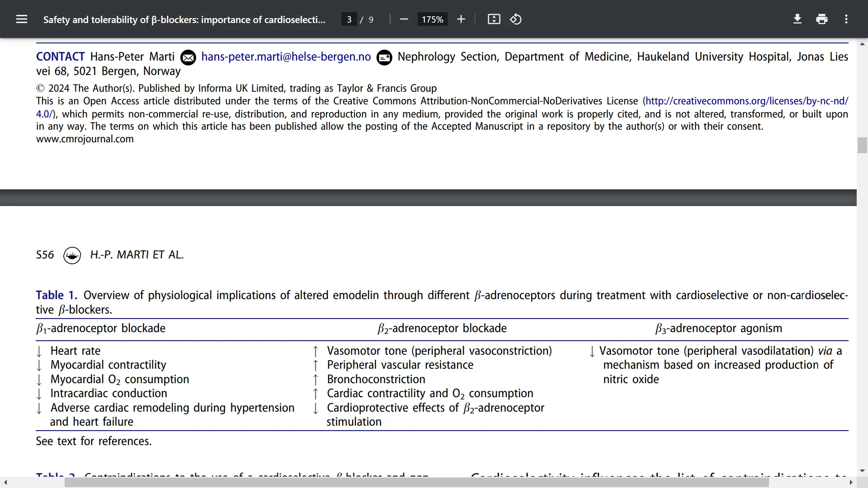Click the 4.0/ license link continuation

45,114
